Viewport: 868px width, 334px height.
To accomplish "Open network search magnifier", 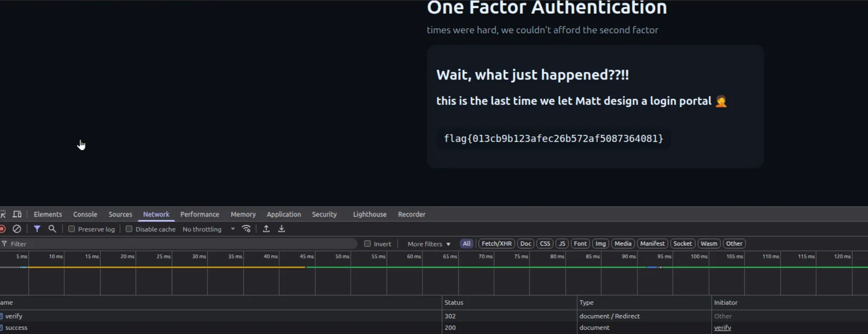I will click(x=52, y=229).
